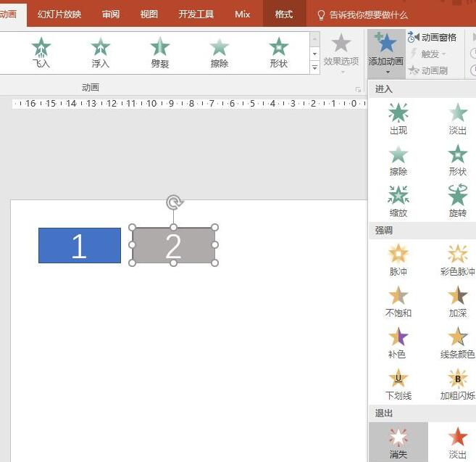476x462 pixels.
Task: Choose 补色 complementary color effect
Action: point(398,343)
